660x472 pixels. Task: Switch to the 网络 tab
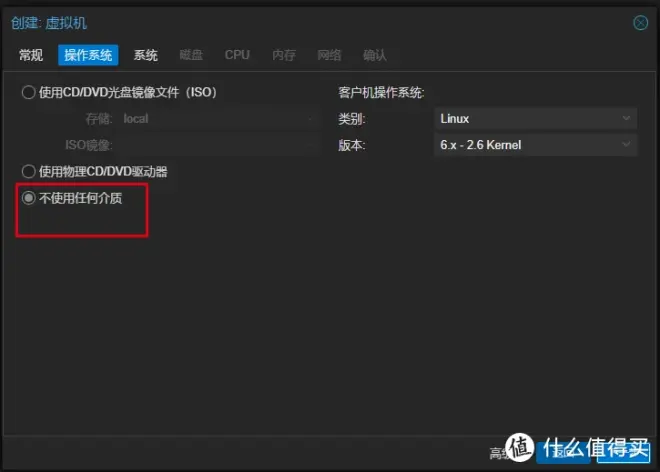pyautogui.click(x=329, y=55)
